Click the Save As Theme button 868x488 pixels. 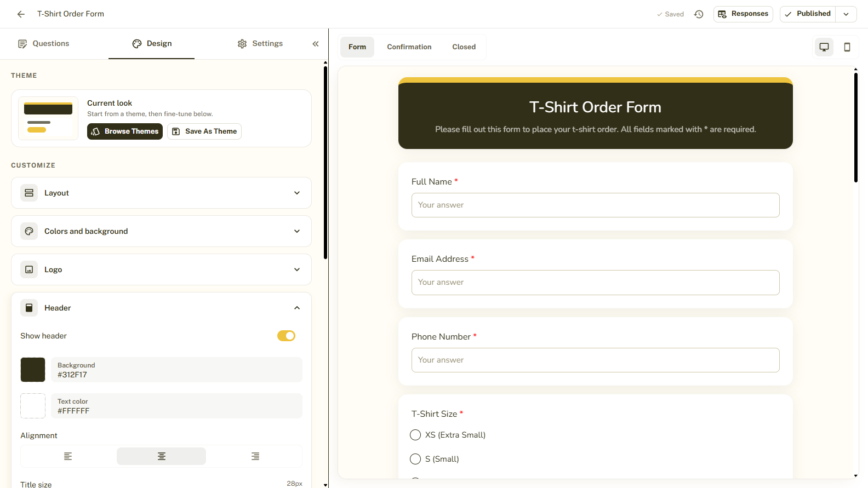pos(204,131)
